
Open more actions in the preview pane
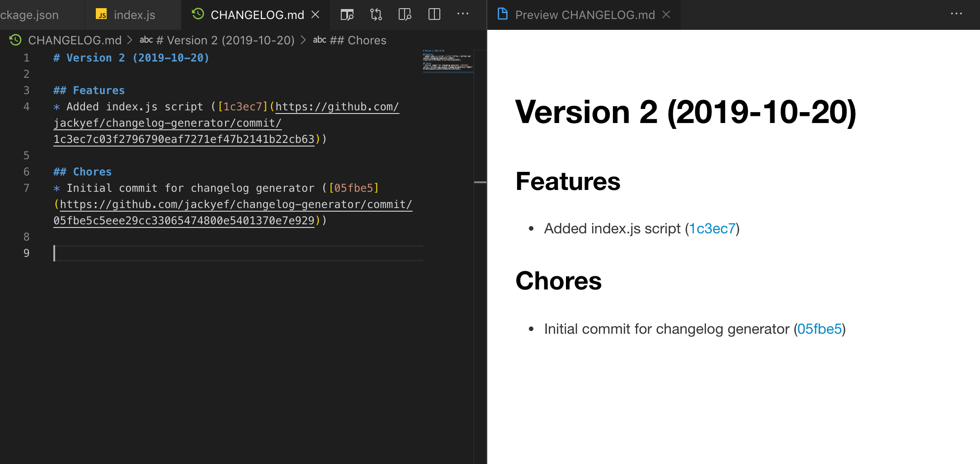point(957,14)
